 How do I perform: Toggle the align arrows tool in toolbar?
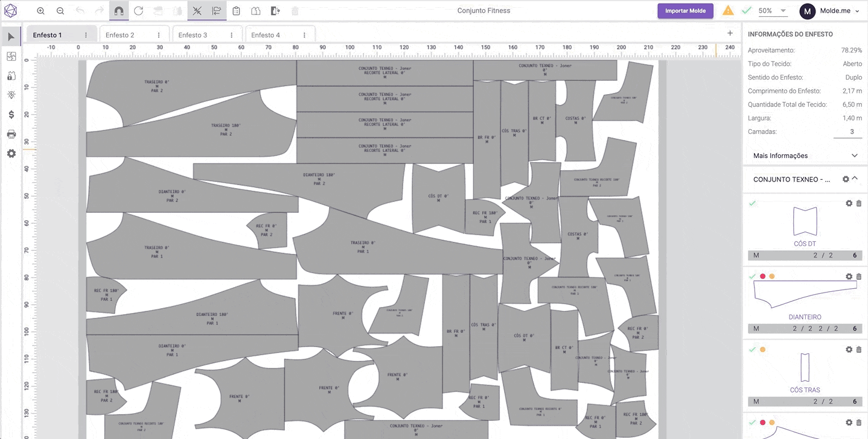pos(217,11)
